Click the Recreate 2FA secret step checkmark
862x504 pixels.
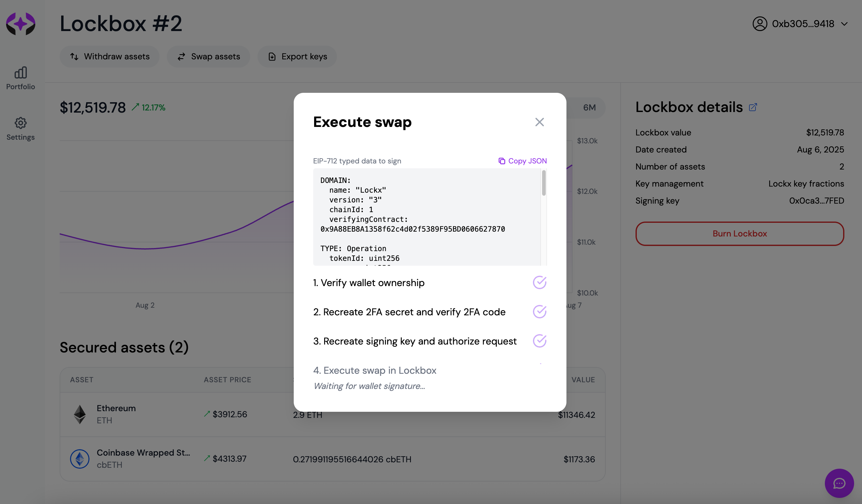[x=539, y=311]
